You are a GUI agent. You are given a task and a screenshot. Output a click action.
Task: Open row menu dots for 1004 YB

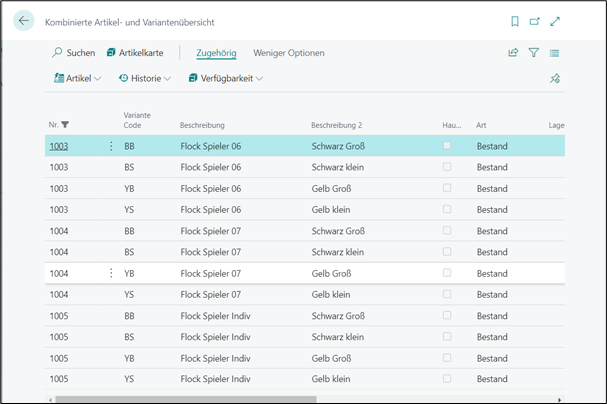pos(111,273)
